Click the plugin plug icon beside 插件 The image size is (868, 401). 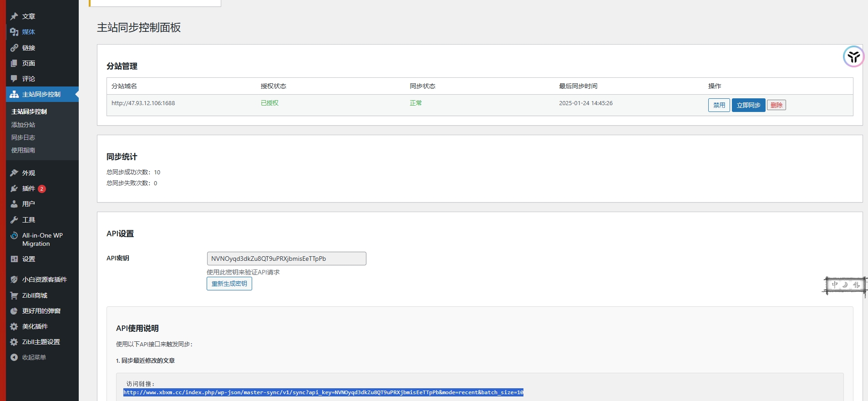click(x=14, y=188)
